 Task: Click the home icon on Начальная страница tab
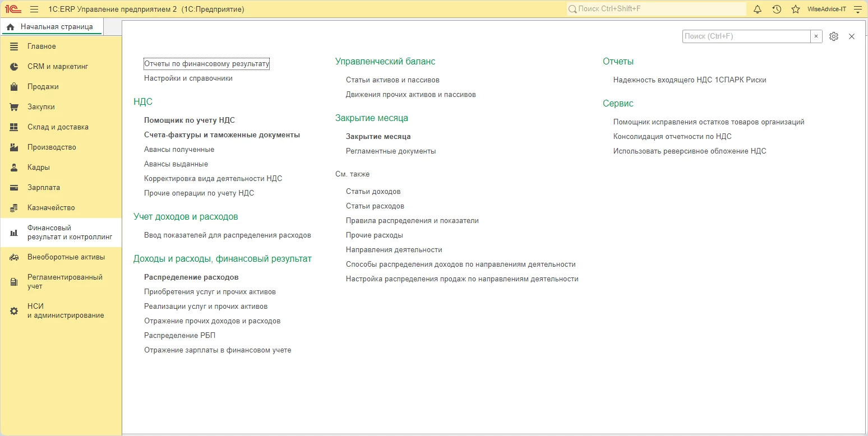click(x=11, y=27)
